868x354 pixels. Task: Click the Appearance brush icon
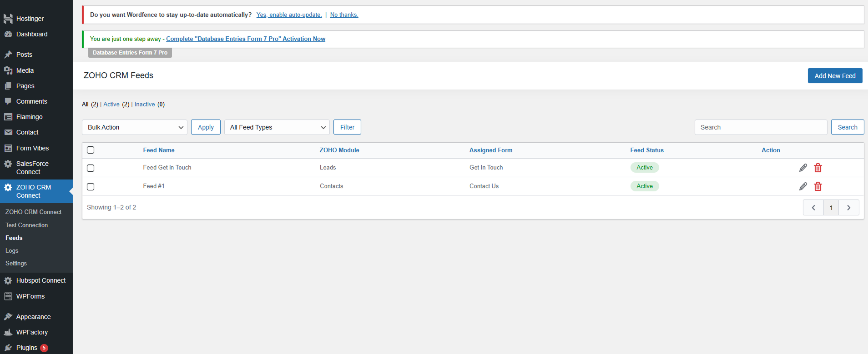pyautogui.click(x=8, y=317)
